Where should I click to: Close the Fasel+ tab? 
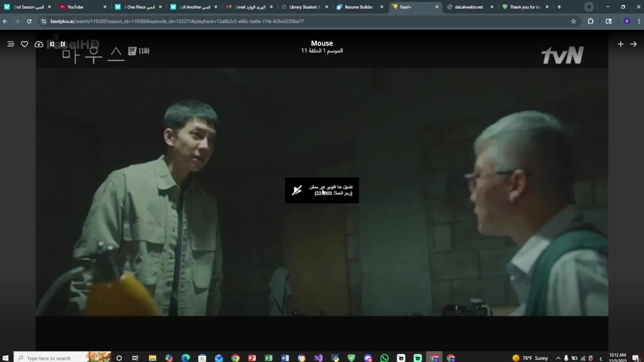click(437, 7)
